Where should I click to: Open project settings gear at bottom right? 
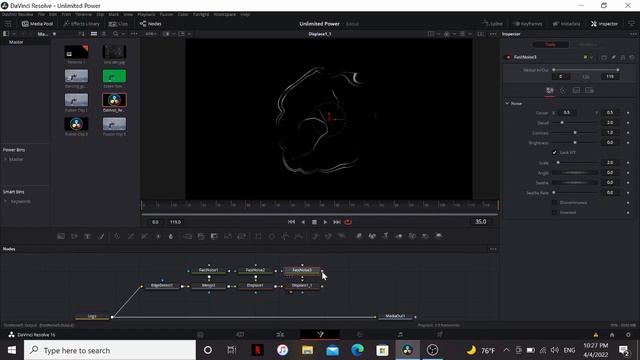pos(628,335)
